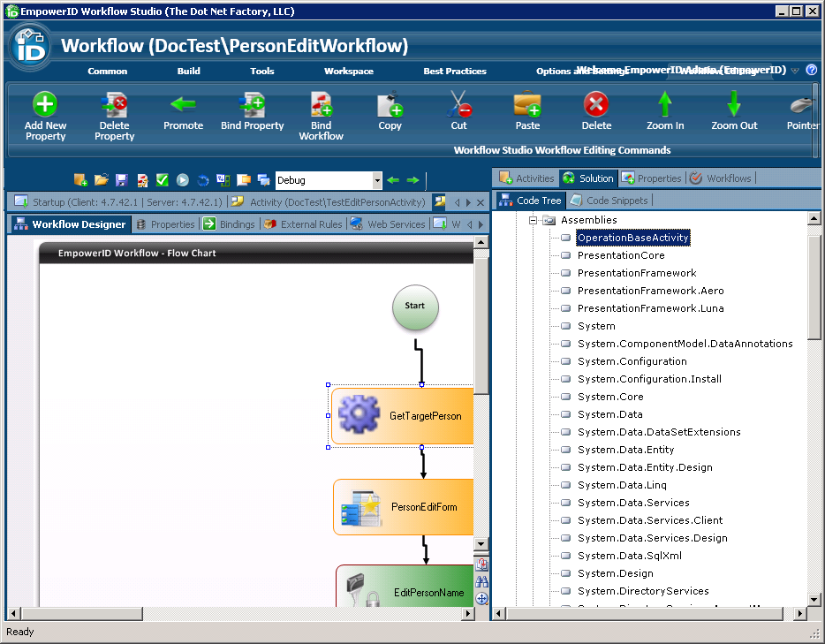Select System.Data.Linq in the assemblies tree
This screenshot has width=825, height=644.
[x=622, y=485]
